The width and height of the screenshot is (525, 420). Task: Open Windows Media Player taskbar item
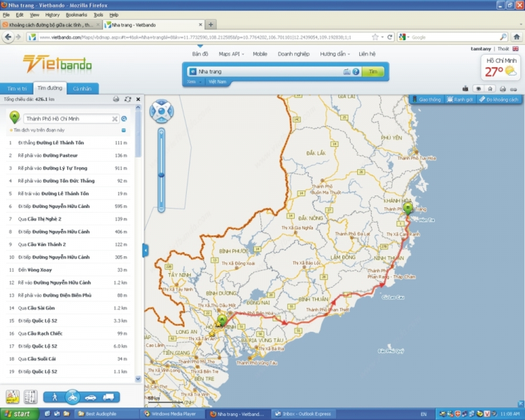[172, 414]
